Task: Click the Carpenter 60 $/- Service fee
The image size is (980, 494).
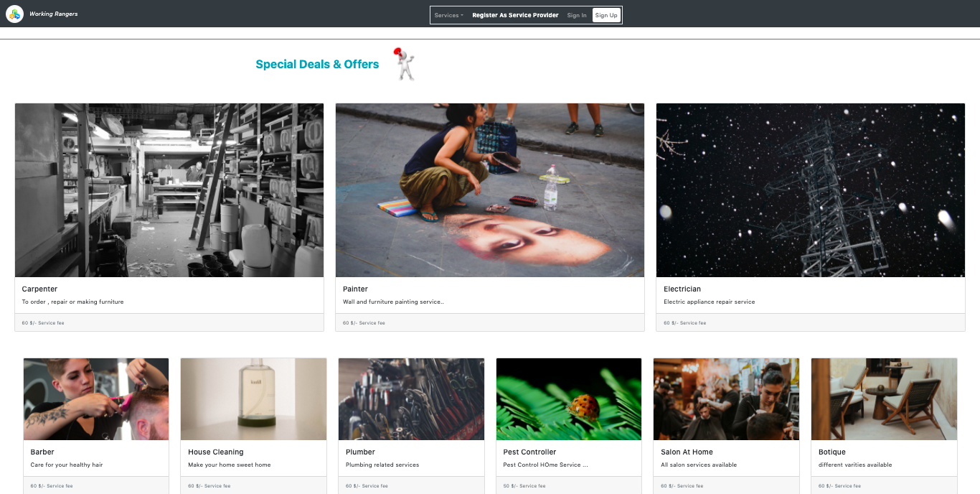Action: (43, 323)
